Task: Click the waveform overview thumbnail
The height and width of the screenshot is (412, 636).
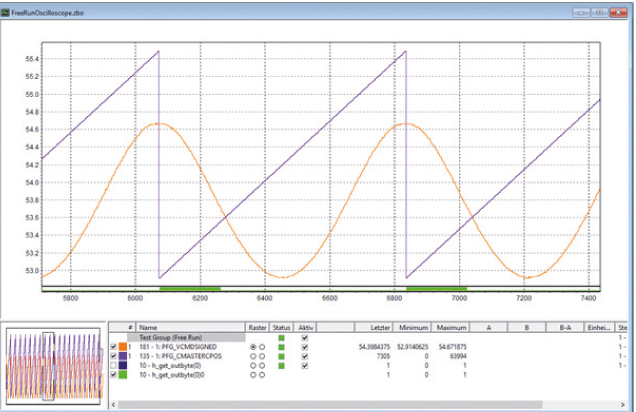Action: pyautogui.click(x=52, y=364)
